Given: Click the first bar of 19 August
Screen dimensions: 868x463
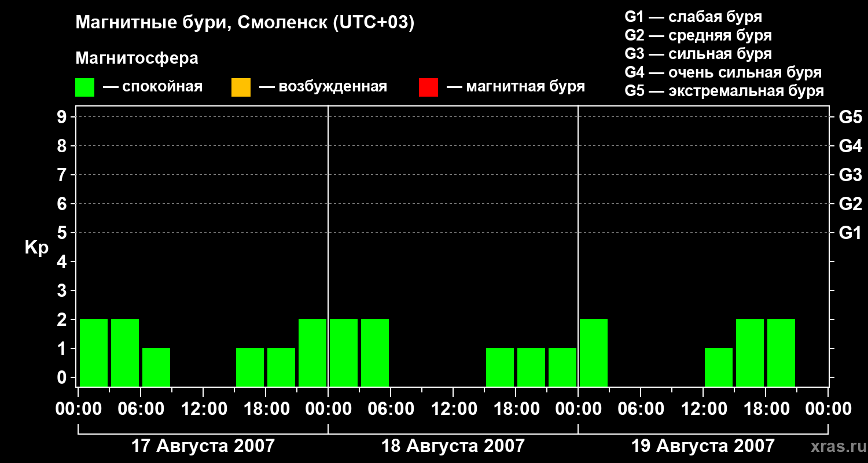Looking at the screenshot, I should pos(594,352).
